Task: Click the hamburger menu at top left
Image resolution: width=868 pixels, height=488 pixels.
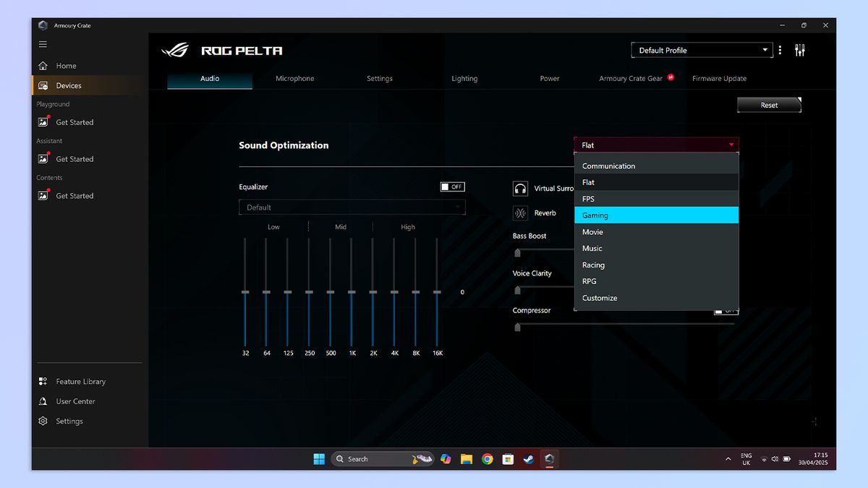Action: [43, 43]
